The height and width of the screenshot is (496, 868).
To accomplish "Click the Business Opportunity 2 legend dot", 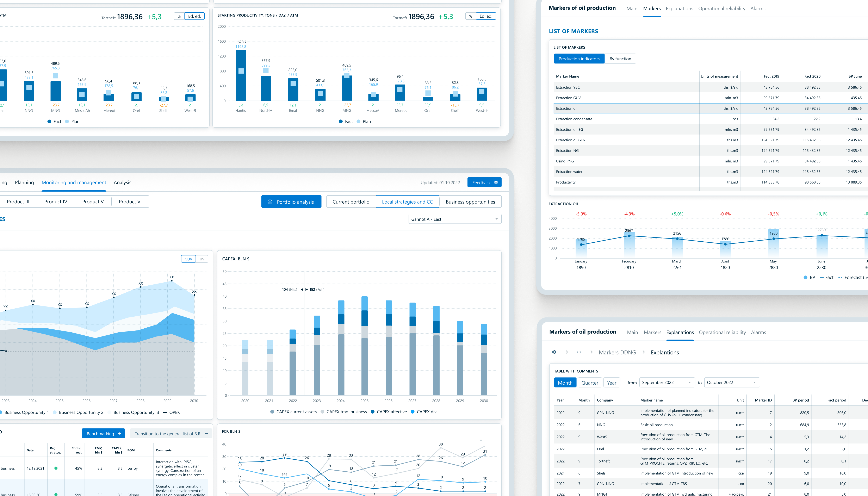I will pos(55,412).
